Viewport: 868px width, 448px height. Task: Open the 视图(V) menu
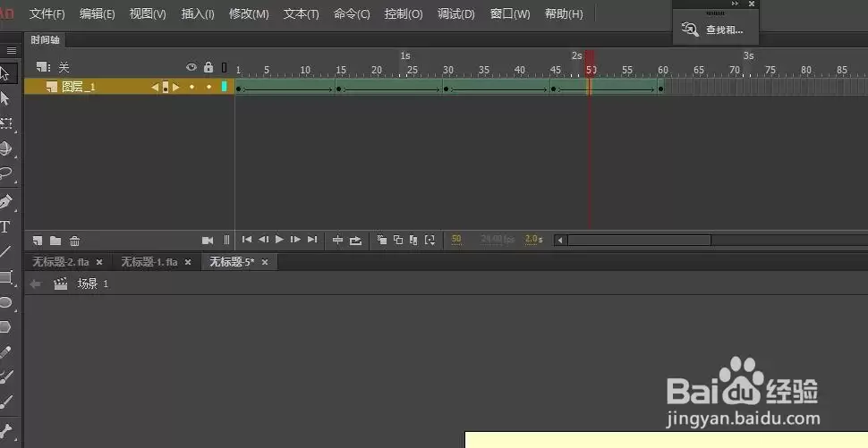click(x=148, y=13)
